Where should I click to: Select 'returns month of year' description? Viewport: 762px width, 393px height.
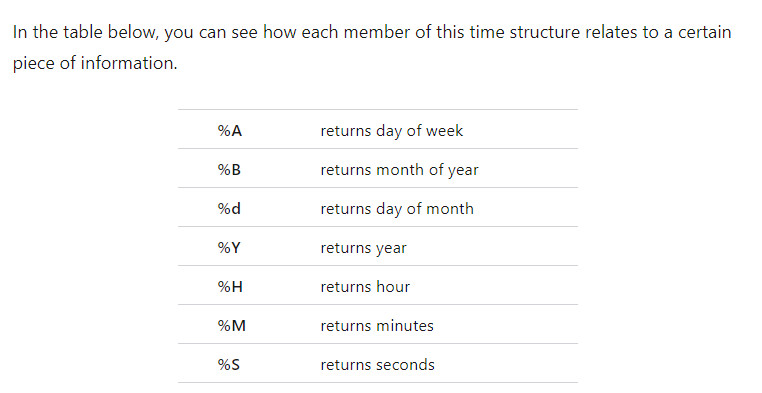coord(399,170)
